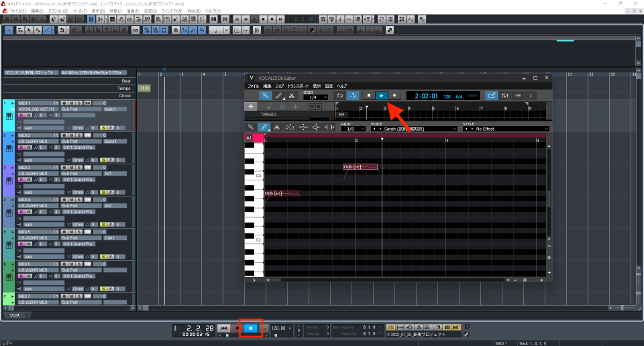Toggle the S solo button in VOCALOID6
The image size is (644, 346).
318,107
